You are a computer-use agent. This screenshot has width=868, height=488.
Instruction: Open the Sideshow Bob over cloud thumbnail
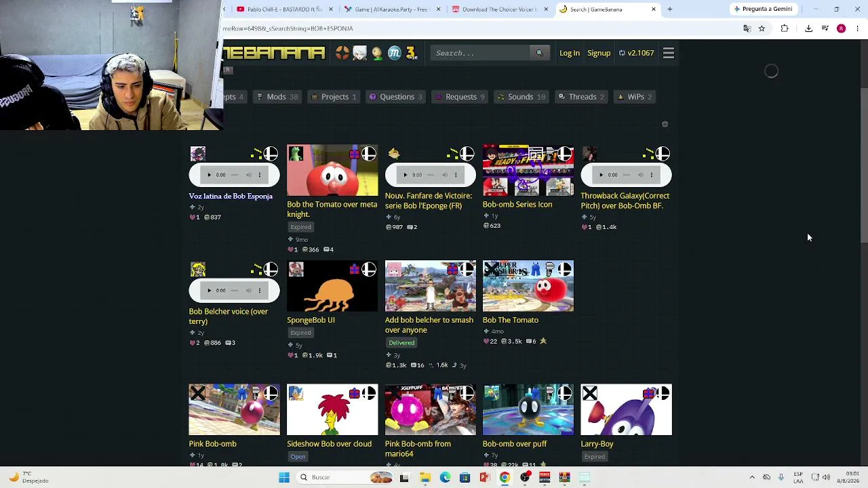click(332, 410)
